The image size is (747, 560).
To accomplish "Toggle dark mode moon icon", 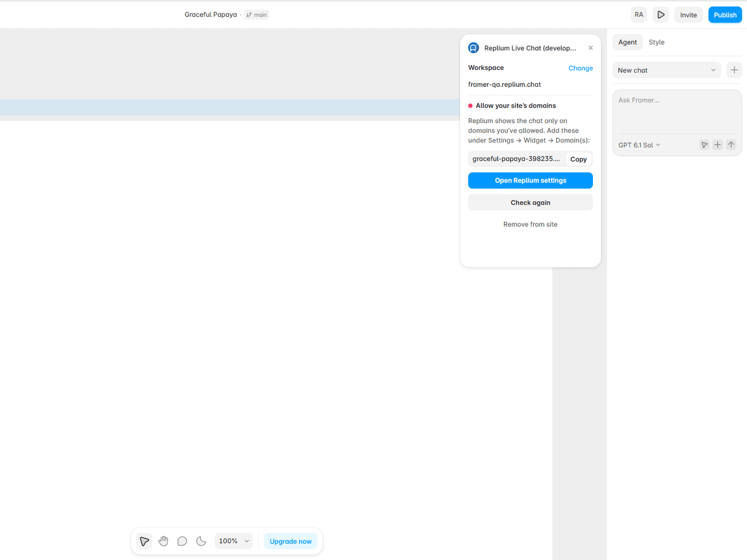I will coord(201,541).
